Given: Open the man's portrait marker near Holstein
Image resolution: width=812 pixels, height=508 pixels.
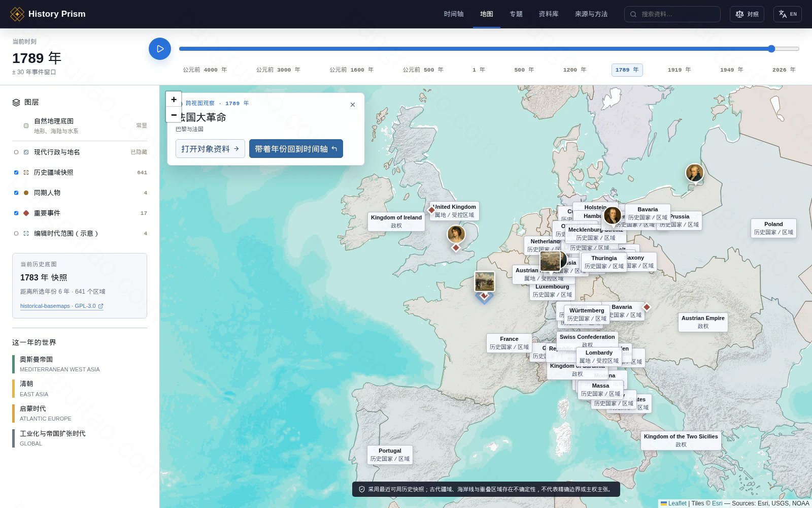Looking at the screenshot, I should click(613, 215).
